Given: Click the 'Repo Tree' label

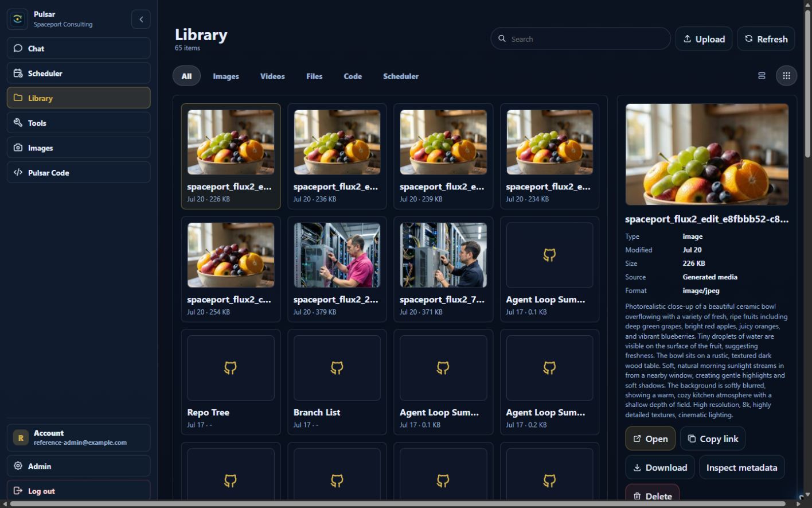Looking at the screenshot, I should [208, 412].
